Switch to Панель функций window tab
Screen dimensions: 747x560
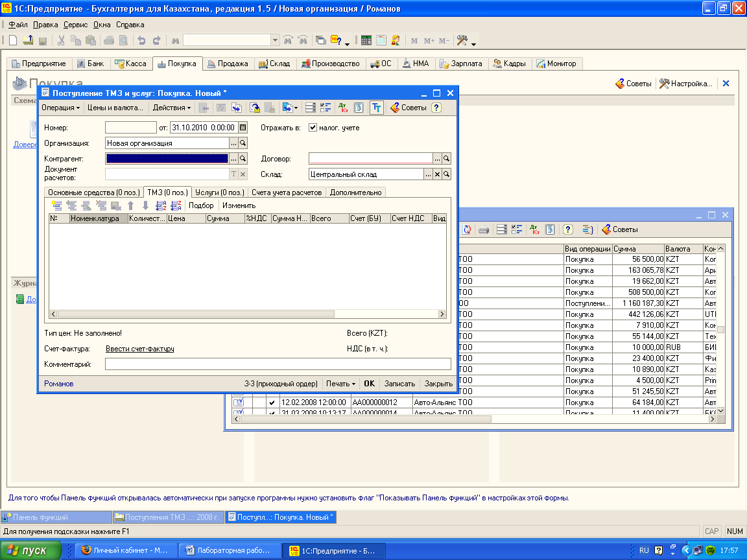point(56,517)
